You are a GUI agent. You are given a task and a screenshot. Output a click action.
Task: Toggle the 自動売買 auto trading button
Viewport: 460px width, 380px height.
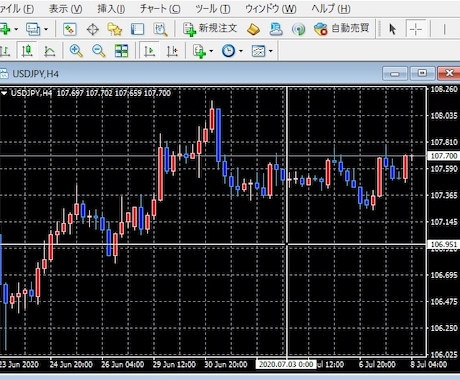[x=342, y=29]
